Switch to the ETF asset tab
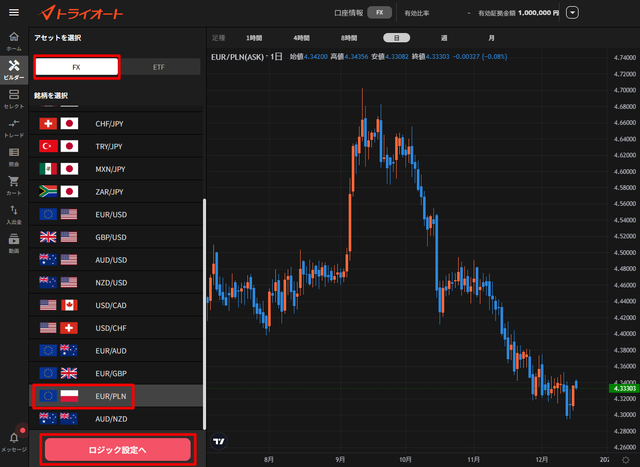Viewport: 640px width, 467px height. [x=159, y=67]
